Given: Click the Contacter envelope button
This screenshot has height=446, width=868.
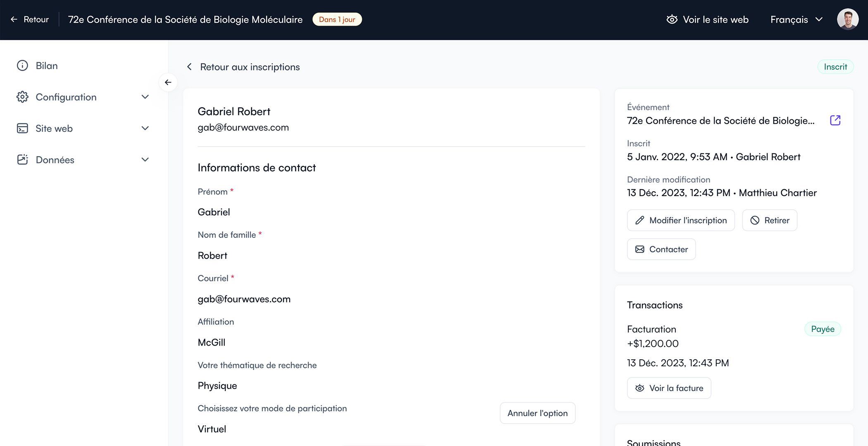Looking at the screenshot, I should pyautogui.click(x=661, y=249).
